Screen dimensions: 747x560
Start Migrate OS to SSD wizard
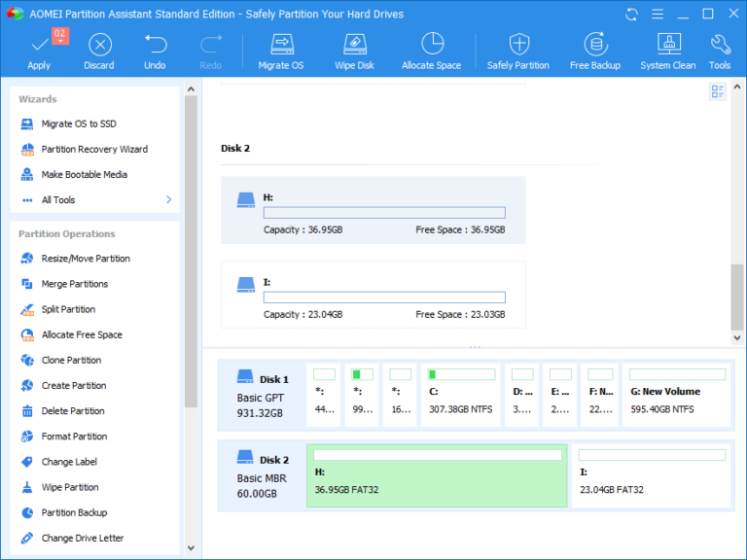(79, 123)
